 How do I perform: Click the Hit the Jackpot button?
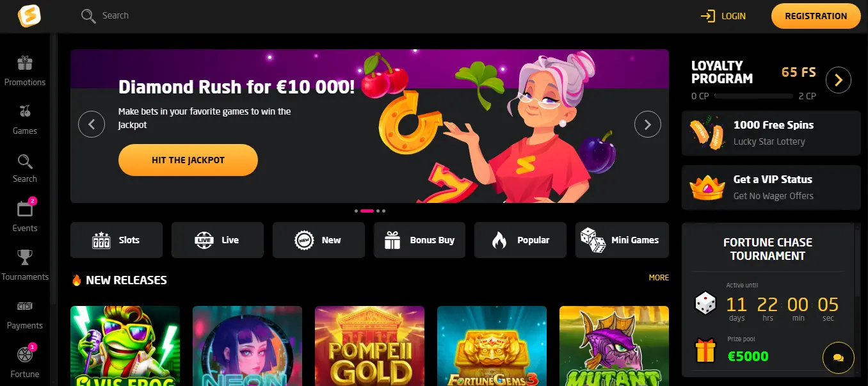188,160
